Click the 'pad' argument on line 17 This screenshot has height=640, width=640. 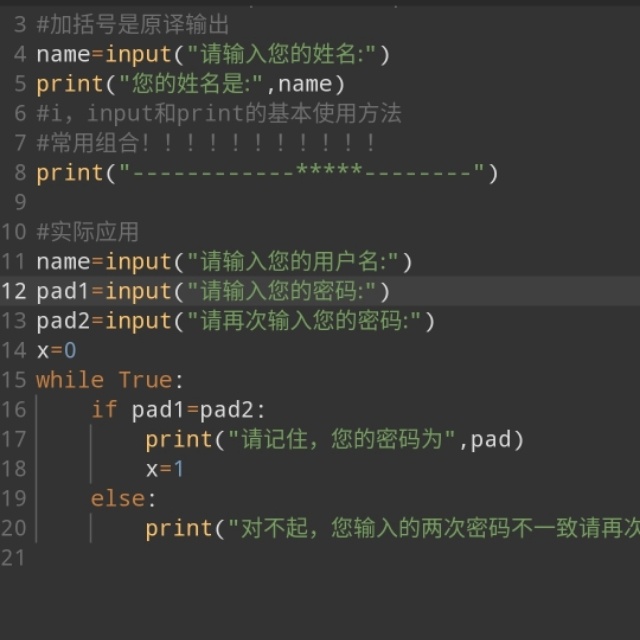tap(490, 439)
